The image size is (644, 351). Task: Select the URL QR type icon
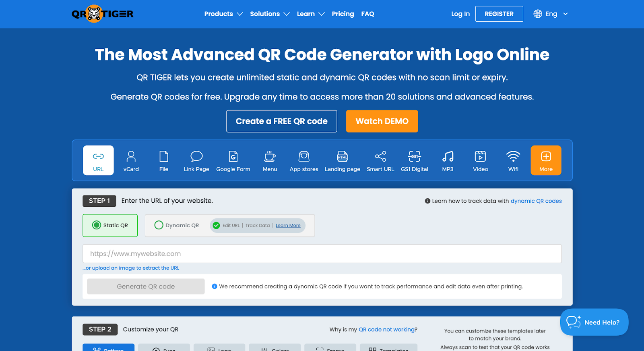98,160
